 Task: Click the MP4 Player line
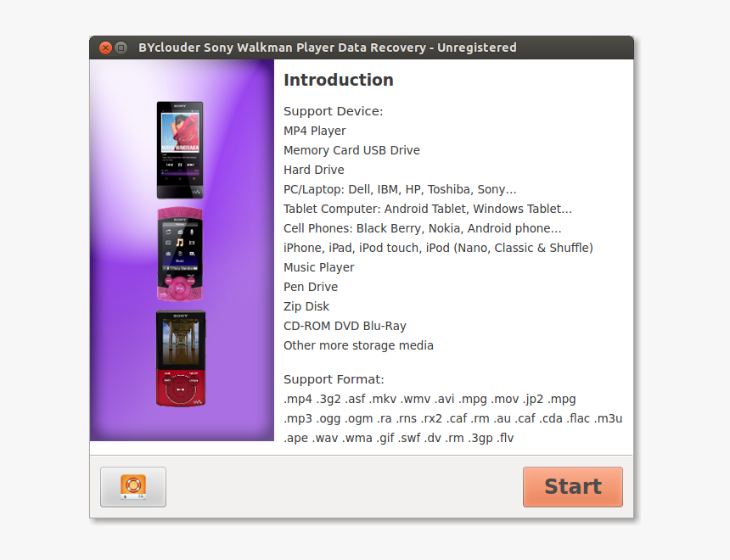coord(315,131)
